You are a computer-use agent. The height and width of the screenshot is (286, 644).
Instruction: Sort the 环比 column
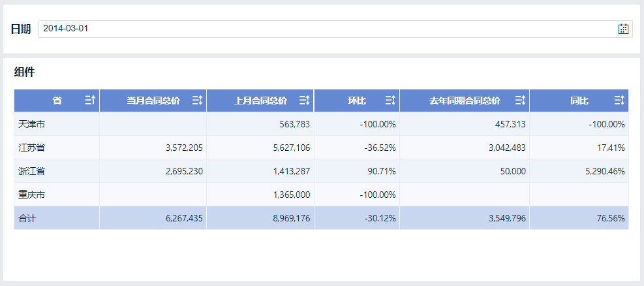coord(390,101)
